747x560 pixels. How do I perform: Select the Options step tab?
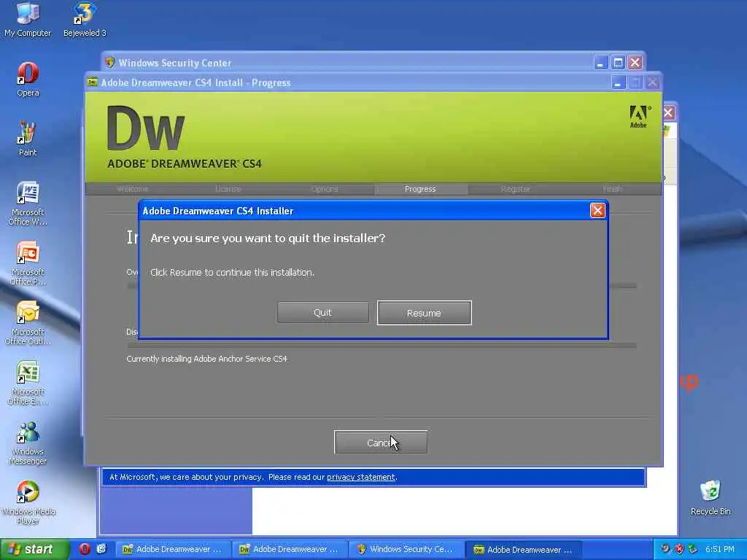coord(325,189)
